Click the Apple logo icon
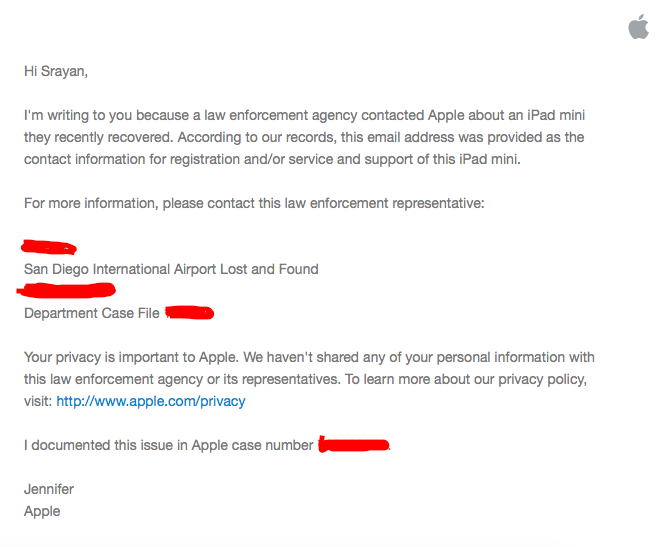Screen dimensions: 664x547 pos(639,27)
